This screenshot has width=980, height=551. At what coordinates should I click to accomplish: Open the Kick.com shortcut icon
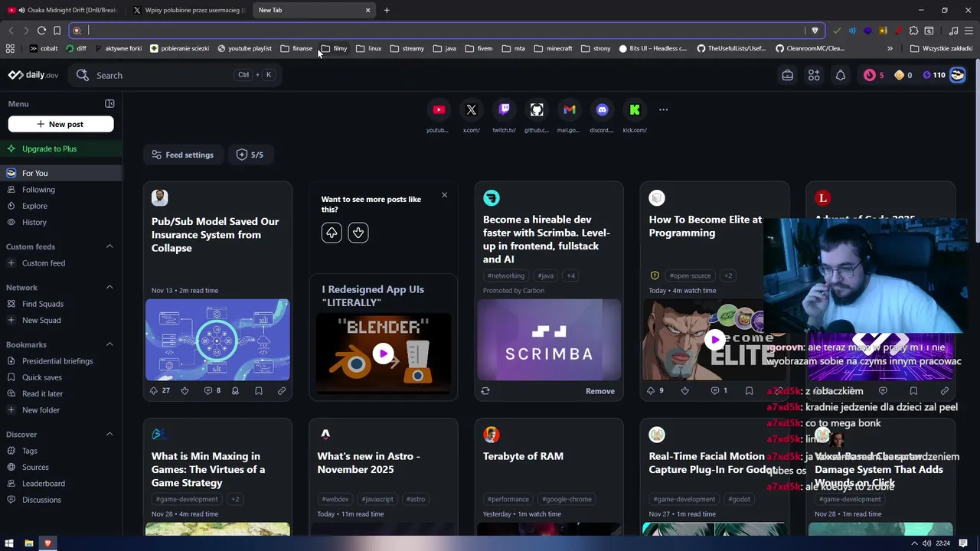635,110
